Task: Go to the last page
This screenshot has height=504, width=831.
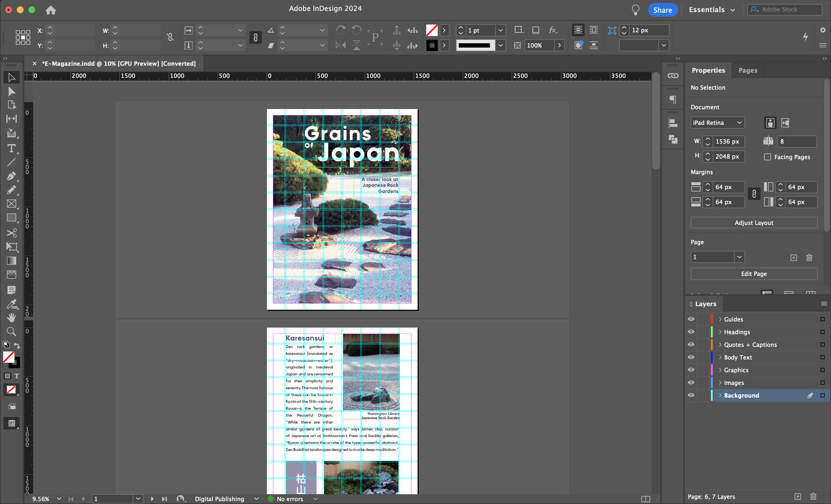Action: pyautogui.click(x=164, y=499)
